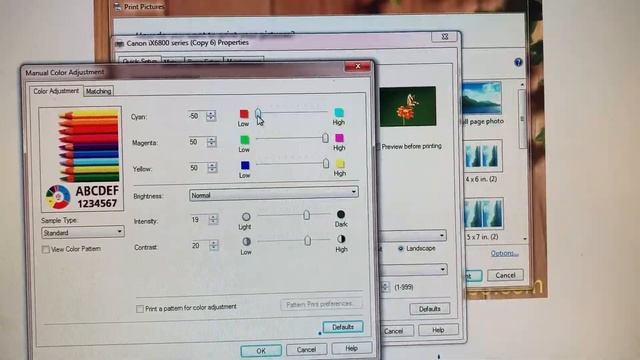Check Print a pattern for color adjustment
Image resolution: width=640 pixels, height=360 pixels.
coord(140,309)
